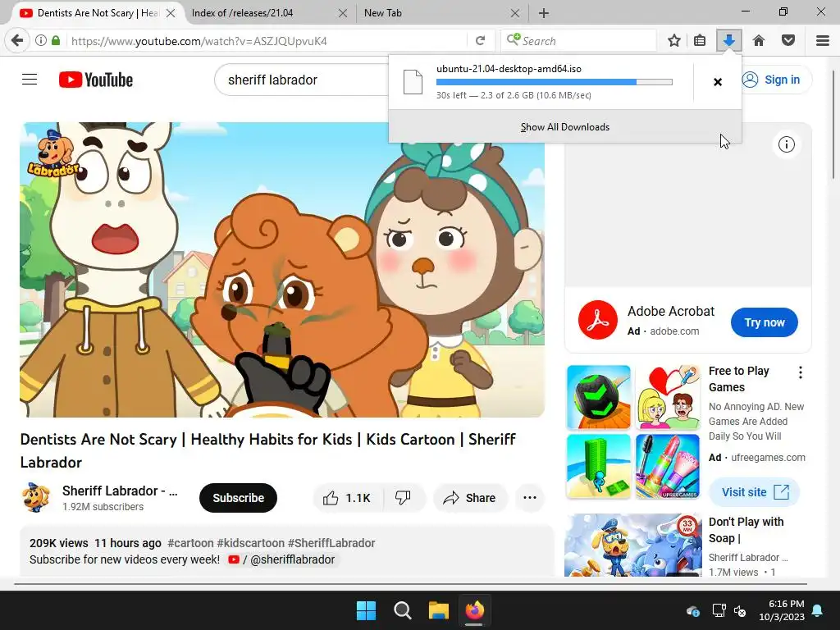The height and width of the screenshot is (630, 840).
Task: Launch File Explorer from taskbar
Action: pyautogui.click(x=438, y=610)
